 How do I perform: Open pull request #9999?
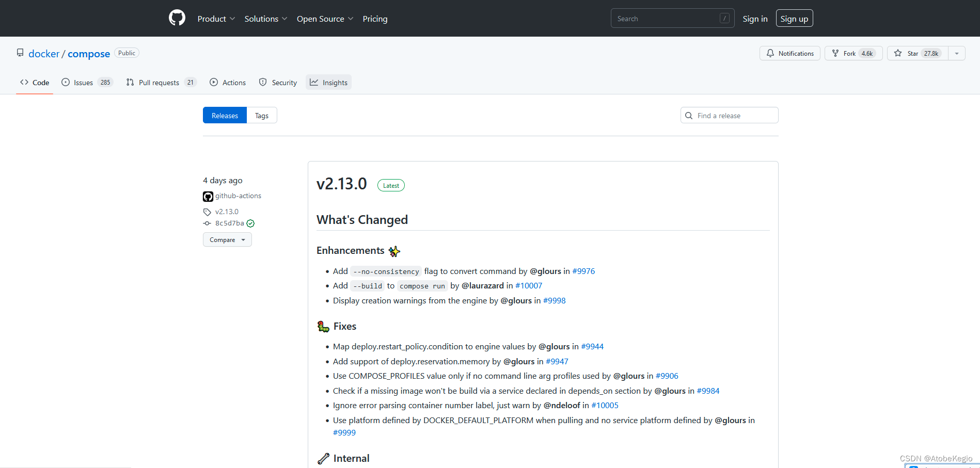pyautogui.click(x=344, y=432)
